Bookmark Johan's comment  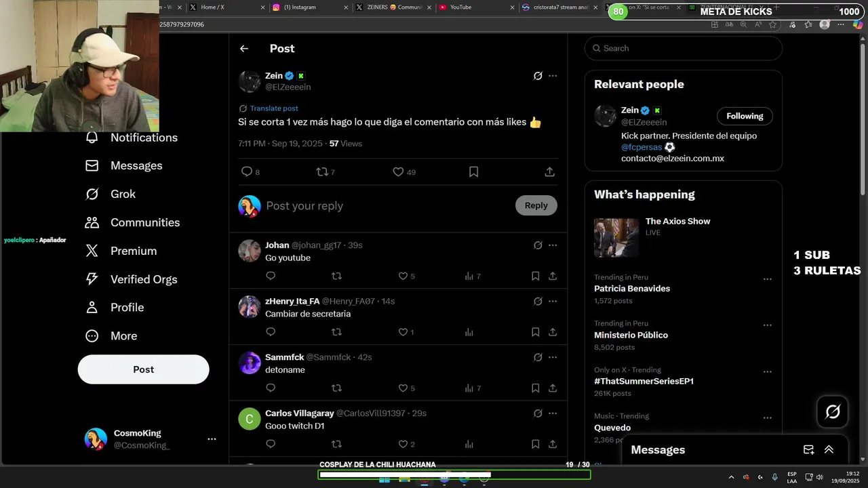pyautogui.click(x=535, y=276)
